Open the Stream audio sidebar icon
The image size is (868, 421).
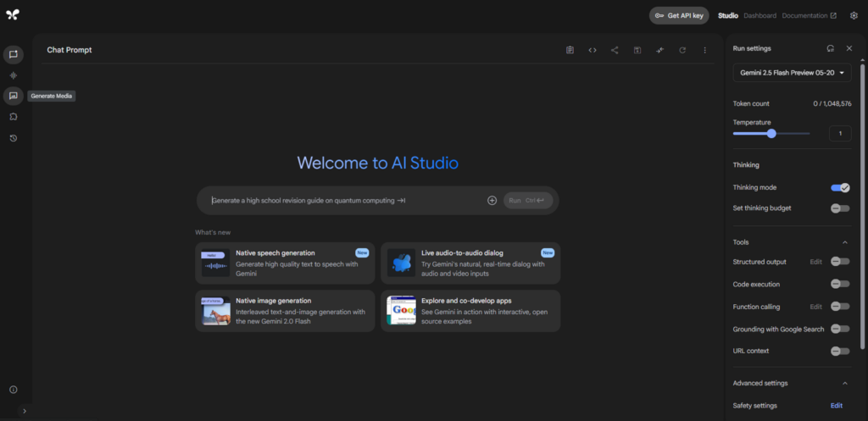pos(14,75)
